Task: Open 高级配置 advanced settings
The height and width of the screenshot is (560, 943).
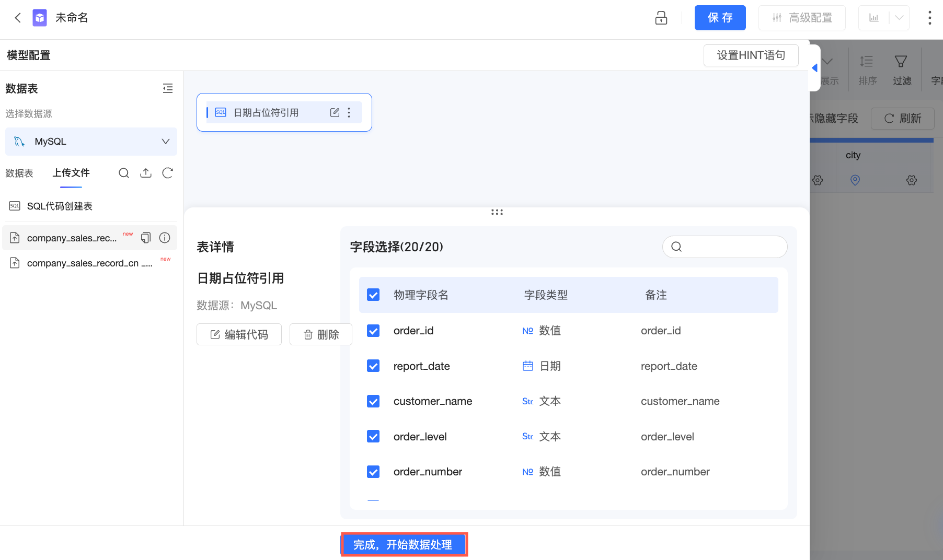Action: [802, 18]
